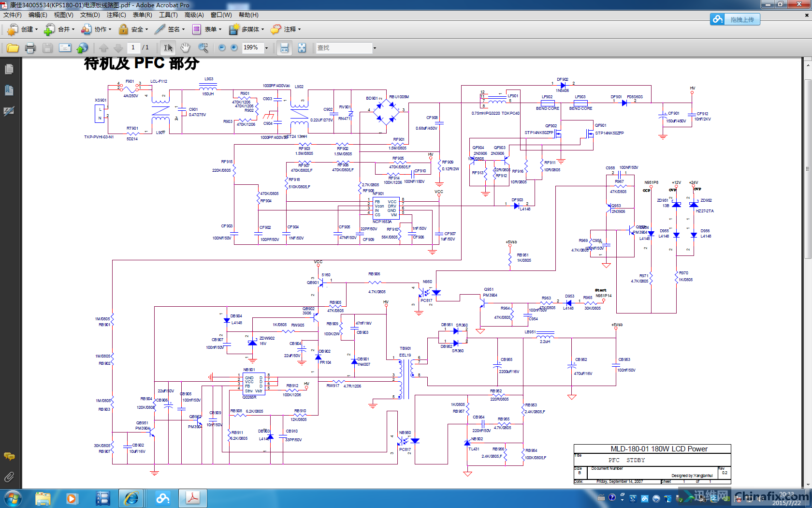Image resolution: width=812 pixels, height=508 pixels.
Task: Open the Pages panel in left sidebar
Action: pos(9,70)
